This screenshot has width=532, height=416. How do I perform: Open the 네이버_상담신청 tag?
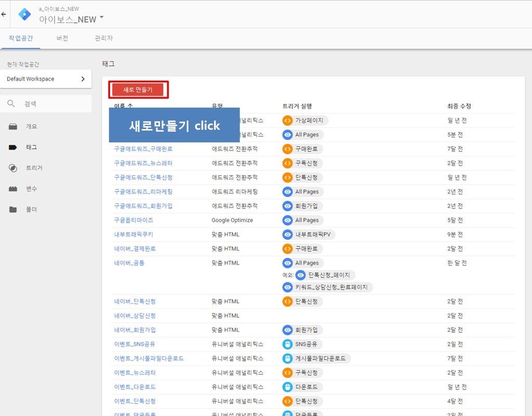pos(135,316)
